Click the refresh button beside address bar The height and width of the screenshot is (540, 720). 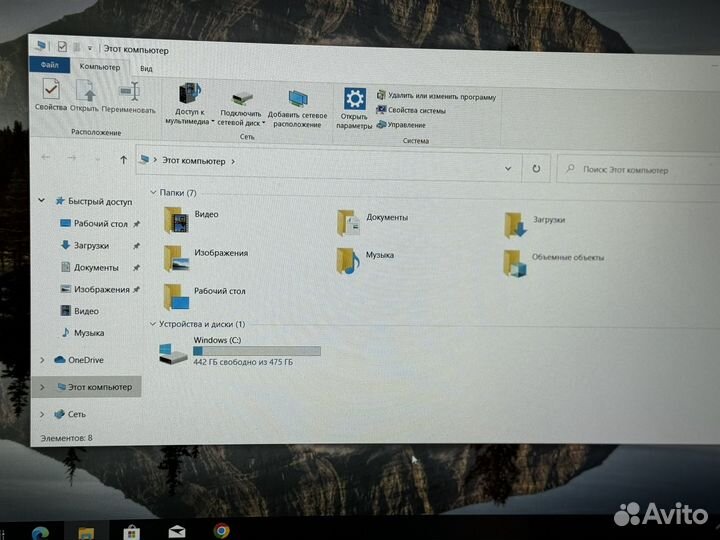click(537, 169)
